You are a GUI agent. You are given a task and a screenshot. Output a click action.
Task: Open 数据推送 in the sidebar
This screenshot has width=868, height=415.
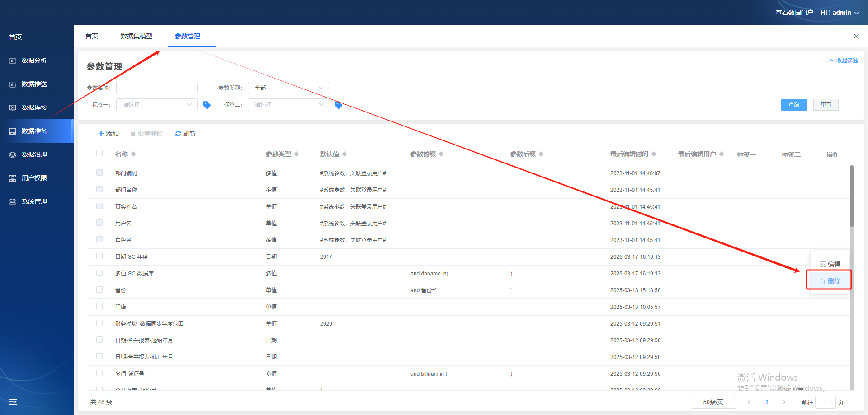coord(34,84)
